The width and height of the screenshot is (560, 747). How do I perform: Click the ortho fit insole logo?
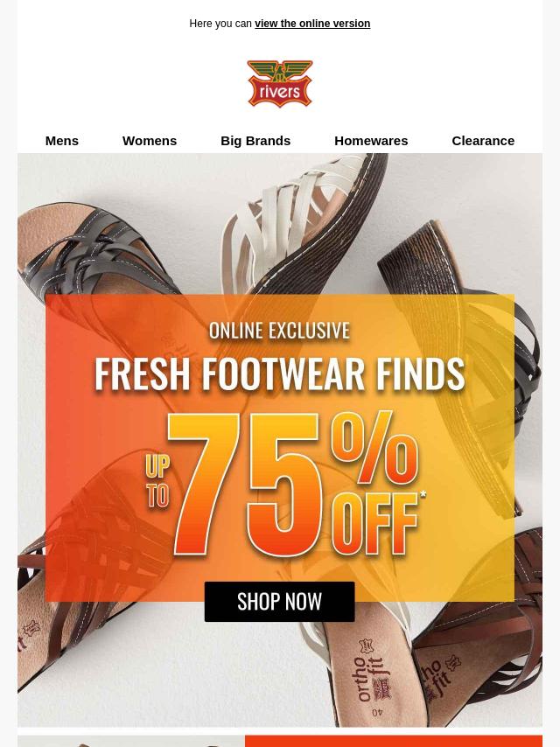(371, 676)
